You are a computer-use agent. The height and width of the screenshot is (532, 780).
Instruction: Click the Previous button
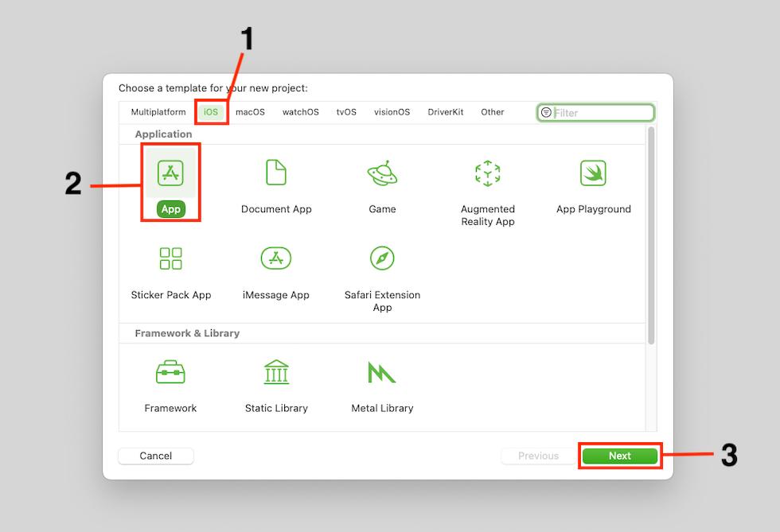pos(538,456)
